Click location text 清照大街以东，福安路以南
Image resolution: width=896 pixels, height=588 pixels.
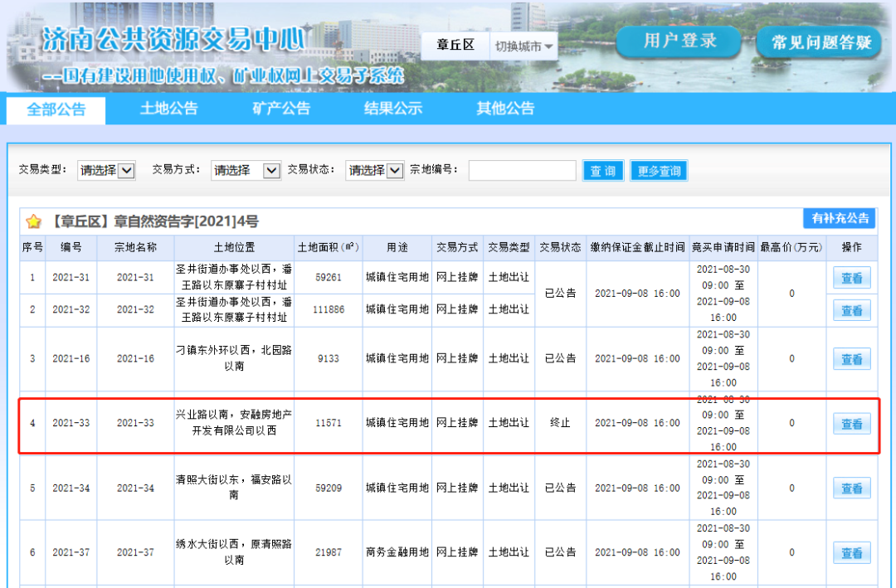[x=234, y=488]
